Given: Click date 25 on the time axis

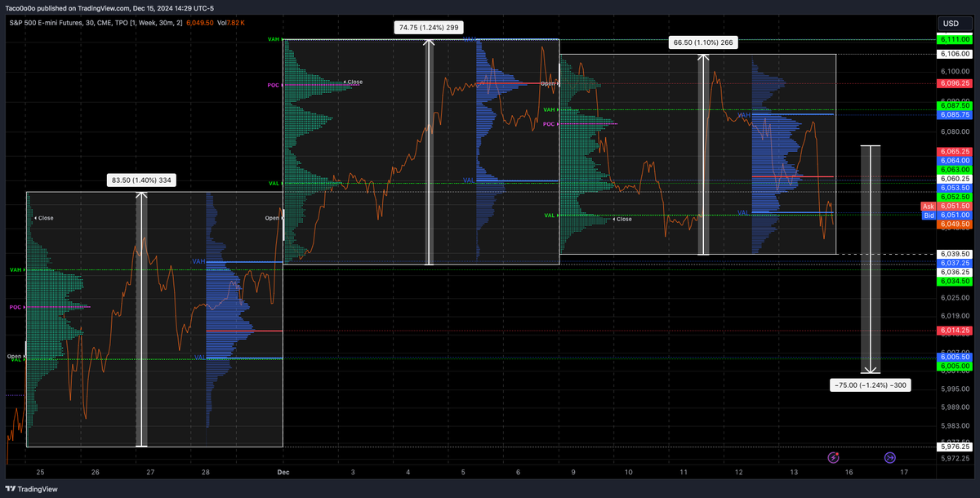Looking at the screenshot, I should pyautogui.click(x=40, y=472).
